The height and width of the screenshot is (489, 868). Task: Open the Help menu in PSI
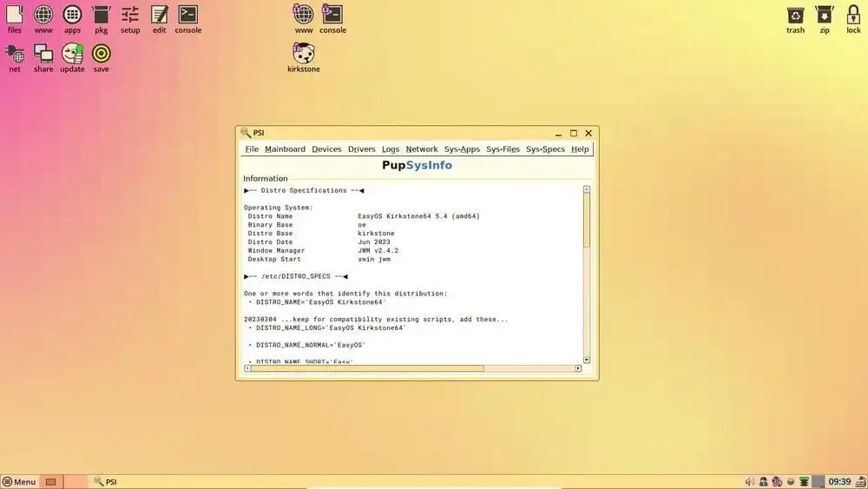(x=580, y=149)
